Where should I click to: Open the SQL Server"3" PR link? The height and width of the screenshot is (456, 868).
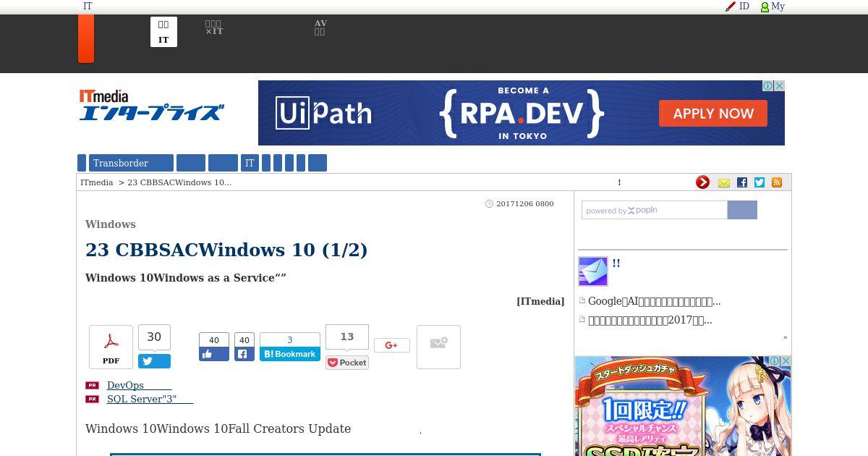coord(150,400)
